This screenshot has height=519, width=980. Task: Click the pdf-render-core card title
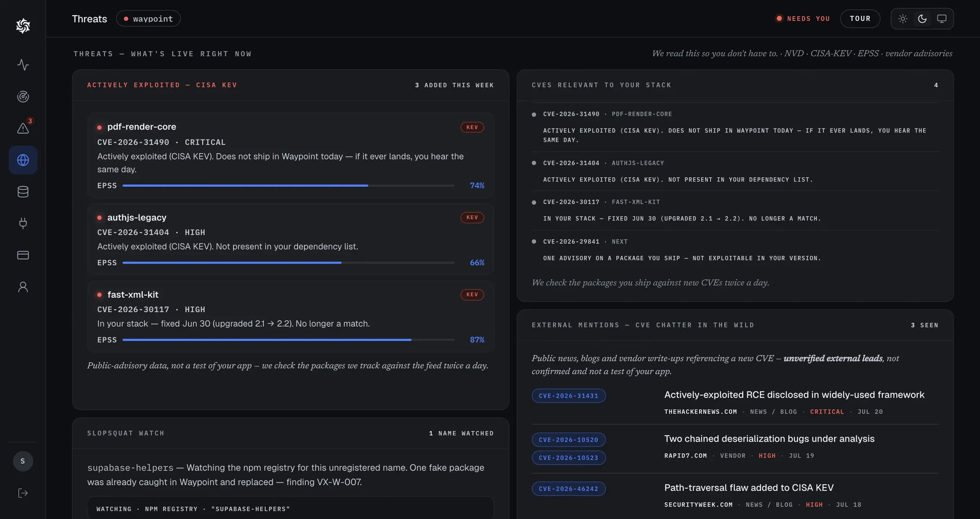click(x=142, y=126)
